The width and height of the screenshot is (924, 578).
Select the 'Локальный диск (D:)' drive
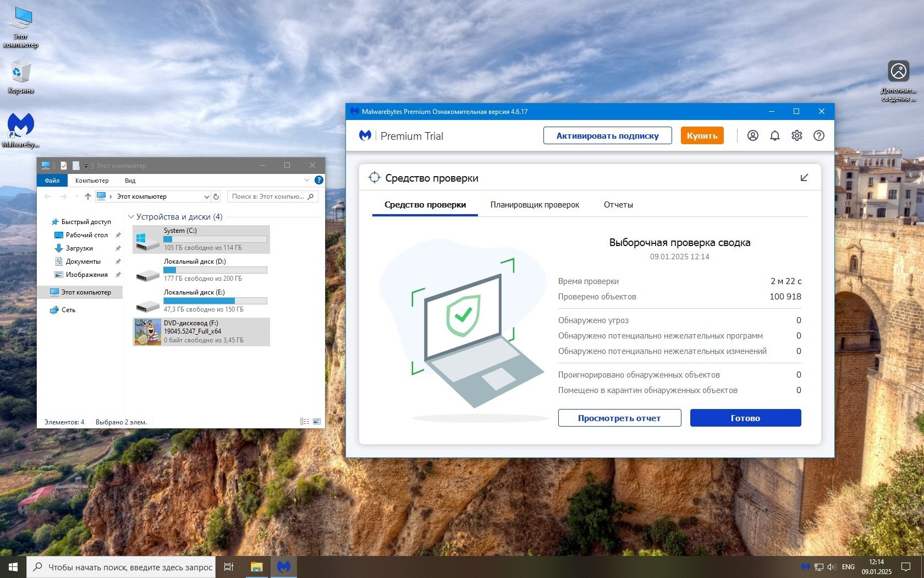point(201,270)
